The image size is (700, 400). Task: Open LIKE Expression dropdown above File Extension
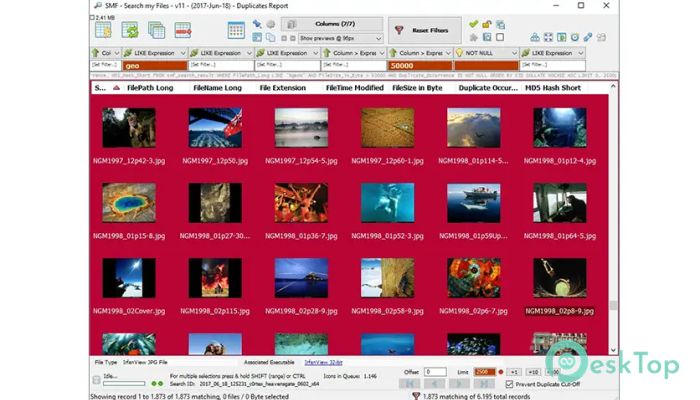tap(315, 53)
